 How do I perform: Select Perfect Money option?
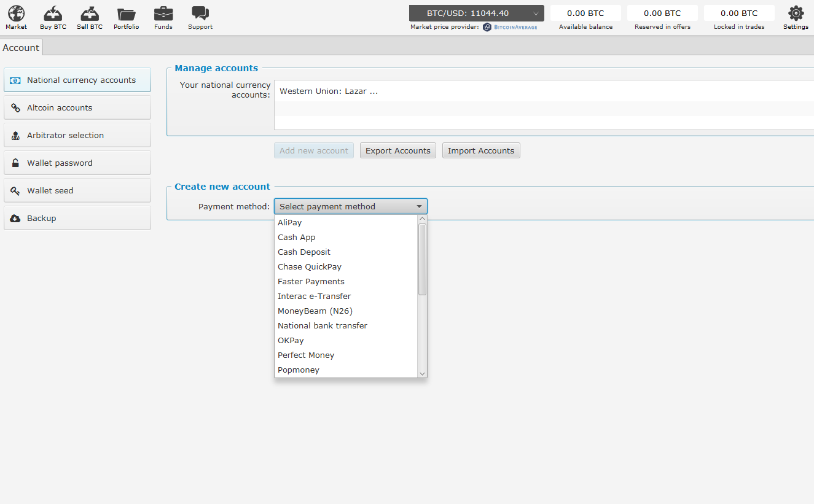346,355
